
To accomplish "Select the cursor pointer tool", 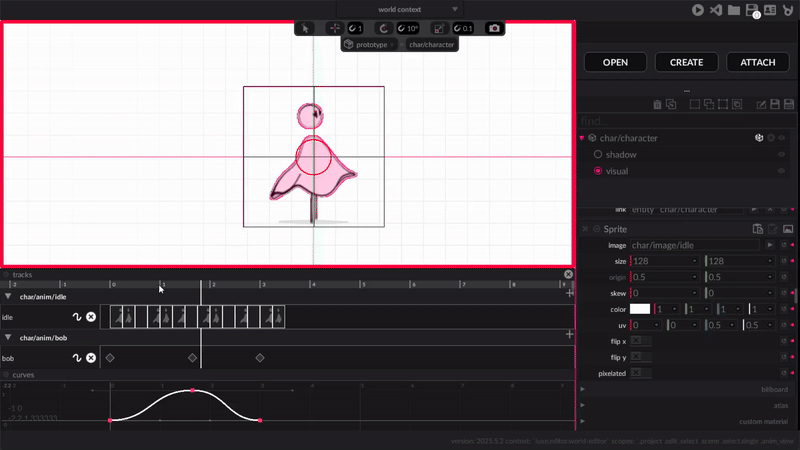I will click(306, 28).
